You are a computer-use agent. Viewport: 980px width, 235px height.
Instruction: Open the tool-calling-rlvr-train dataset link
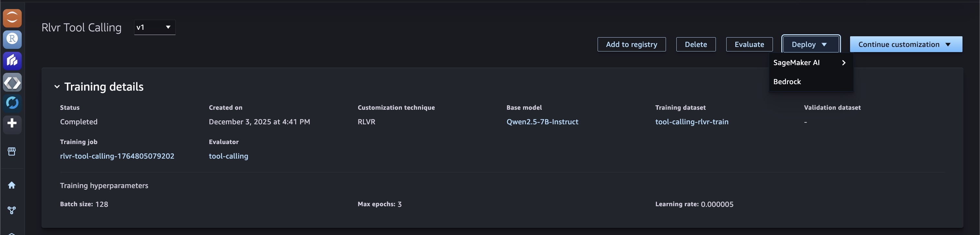(x=692, y=122)
